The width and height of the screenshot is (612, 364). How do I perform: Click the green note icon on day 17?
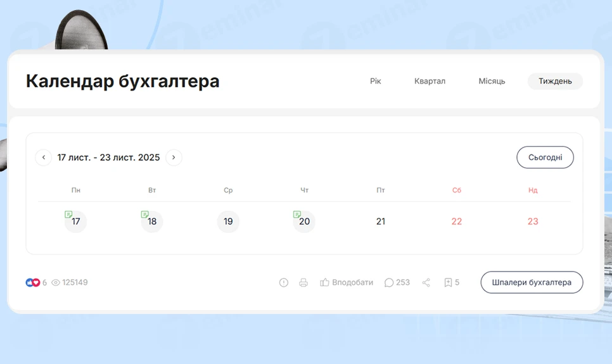[x=68, y=214]
